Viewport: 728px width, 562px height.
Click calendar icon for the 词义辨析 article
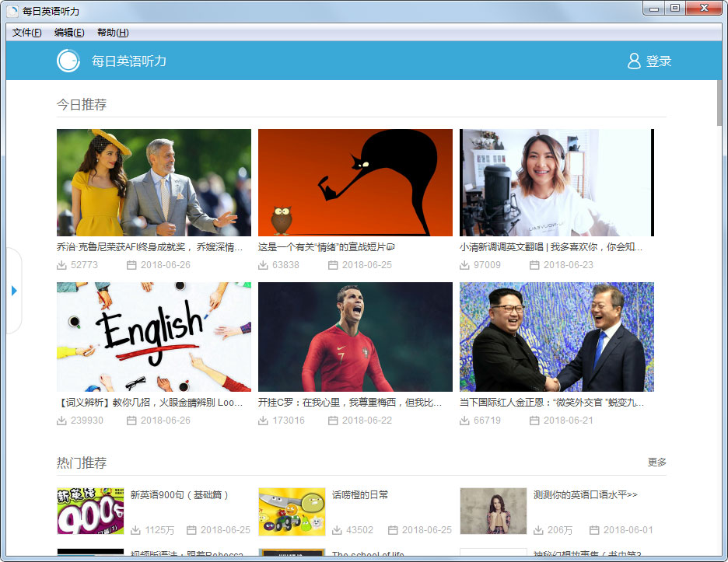(131, 421)
